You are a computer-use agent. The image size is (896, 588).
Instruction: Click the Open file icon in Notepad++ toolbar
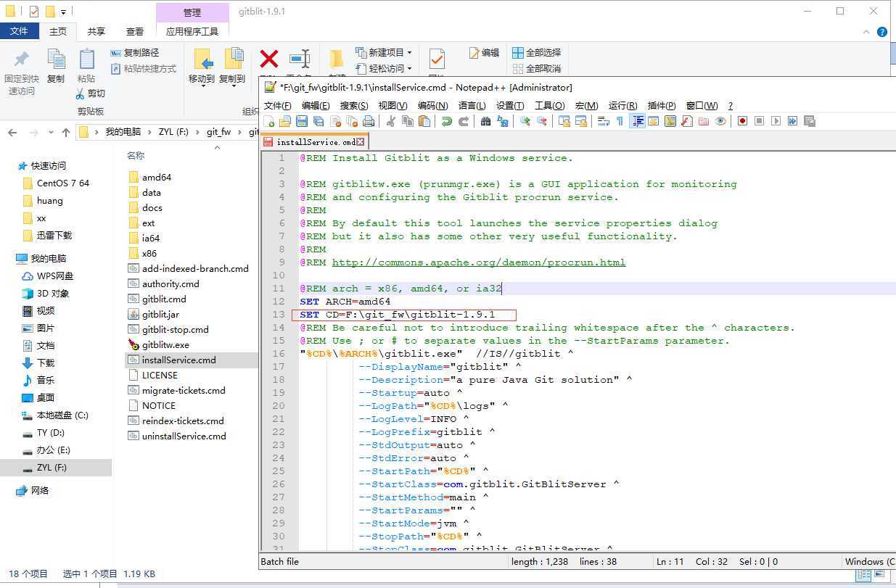pos(285,121)
